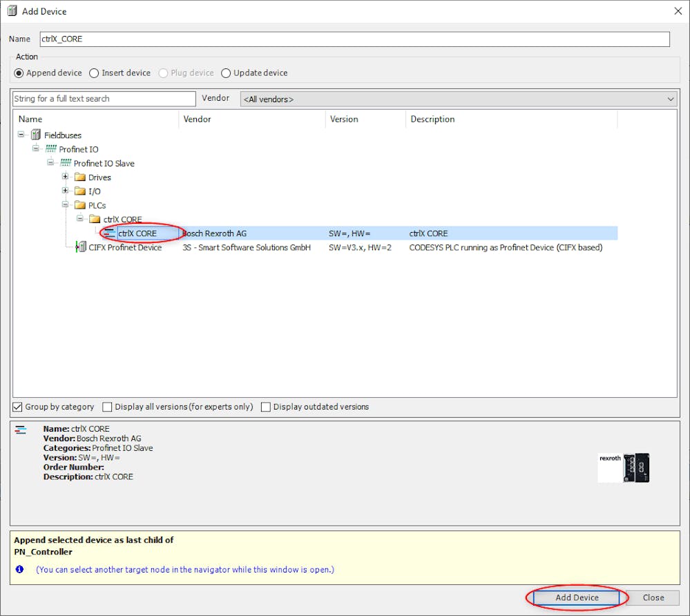Screen dimensions: 690x616
Task: Click the CIFX Profinet Device icon
Action: coord(81,247)
